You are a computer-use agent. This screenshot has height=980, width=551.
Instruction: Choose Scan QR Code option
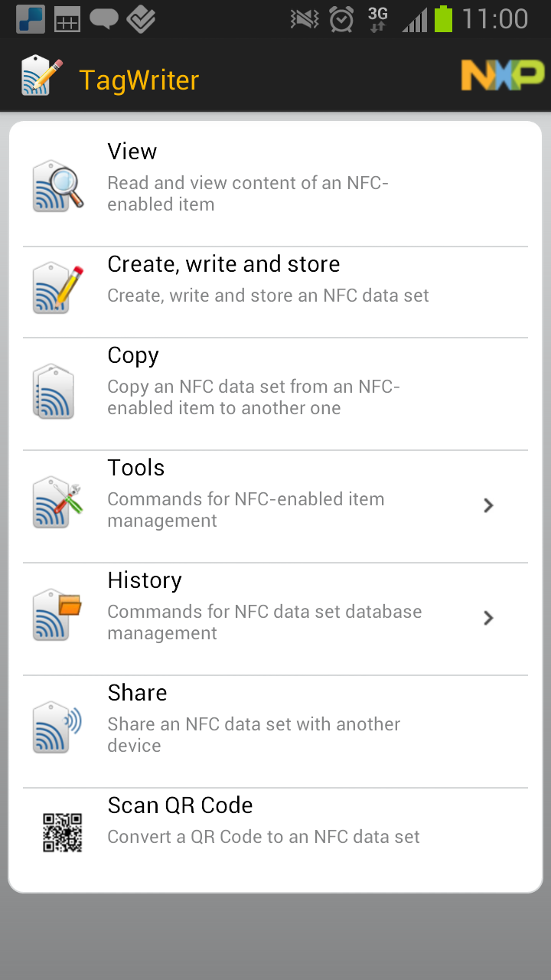(x=275, y=832)
